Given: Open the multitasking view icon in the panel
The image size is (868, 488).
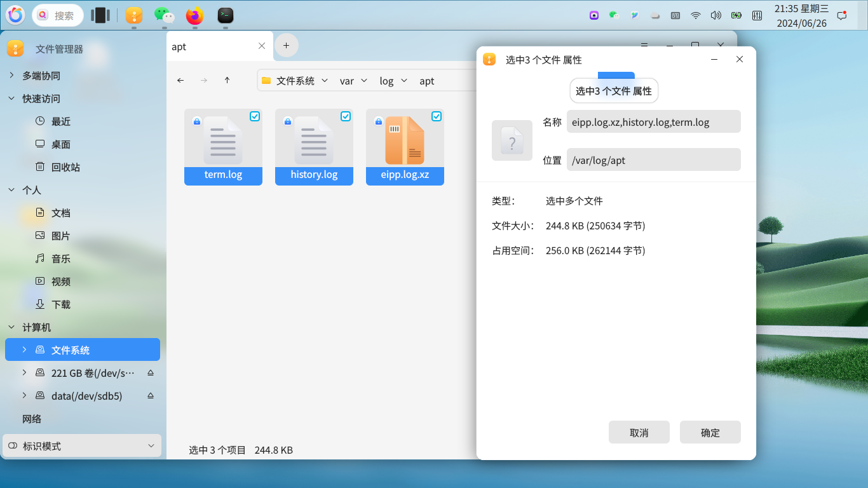Looking at the screenshot, I should [x=100, y=15].
